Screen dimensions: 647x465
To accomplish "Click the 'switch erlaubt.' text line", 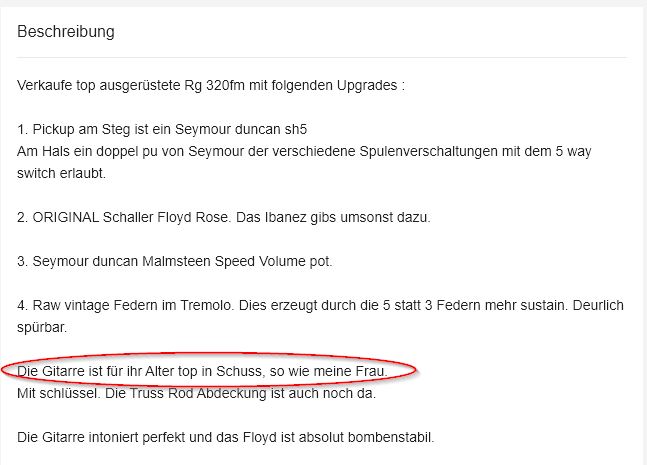I will point(61,173).
